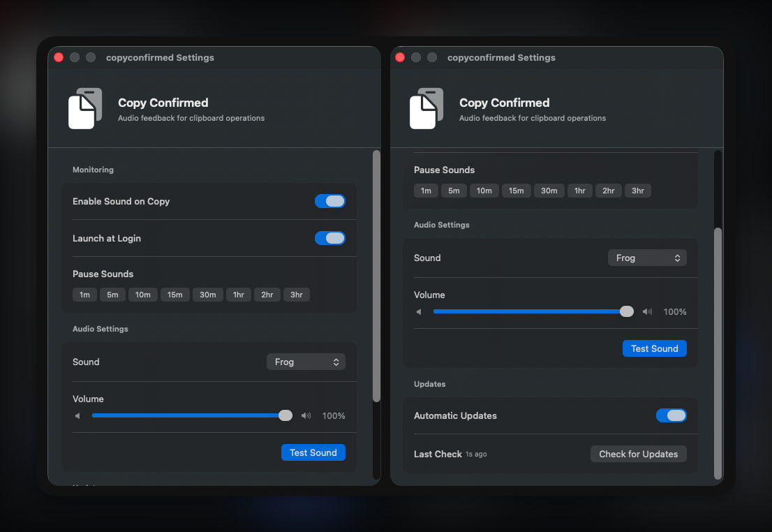Click Copy Confirmed heading in left window
772x532 pixels.
tap(163, 103)
